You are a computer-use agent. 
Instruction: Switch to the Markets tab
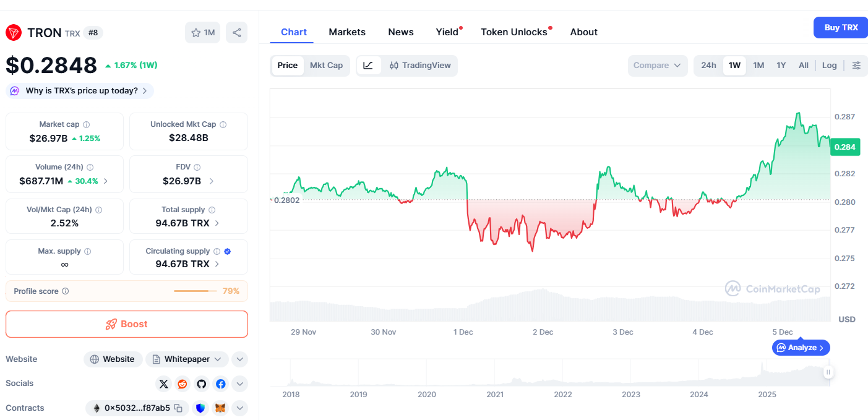347,32
